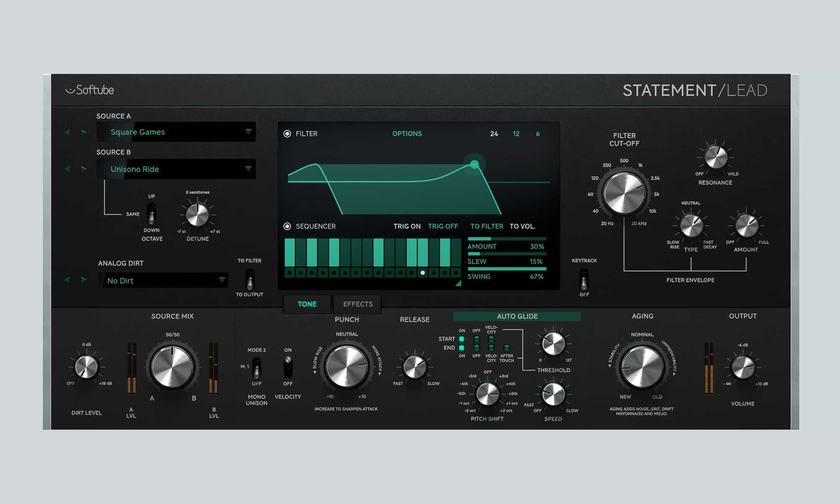Adjust the sequencer Amount slider

(x=507, y=239)
